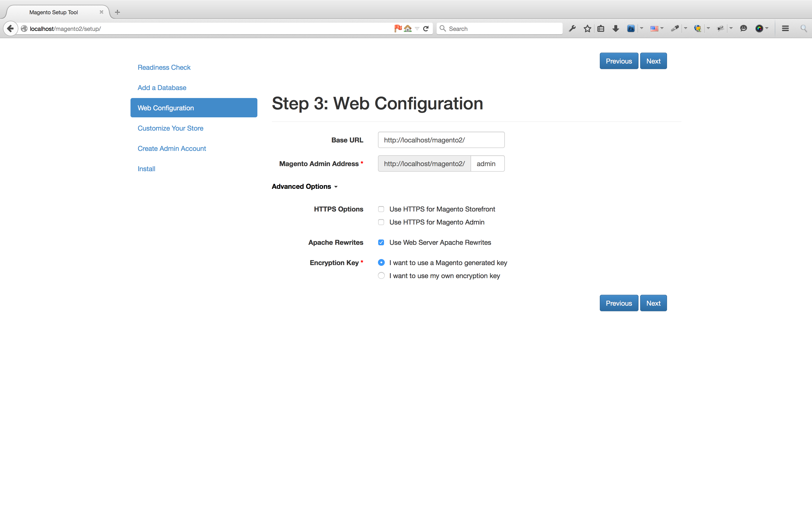812x507 pixels.
Task: Click the top Next button
Action: tap(653, 61)
